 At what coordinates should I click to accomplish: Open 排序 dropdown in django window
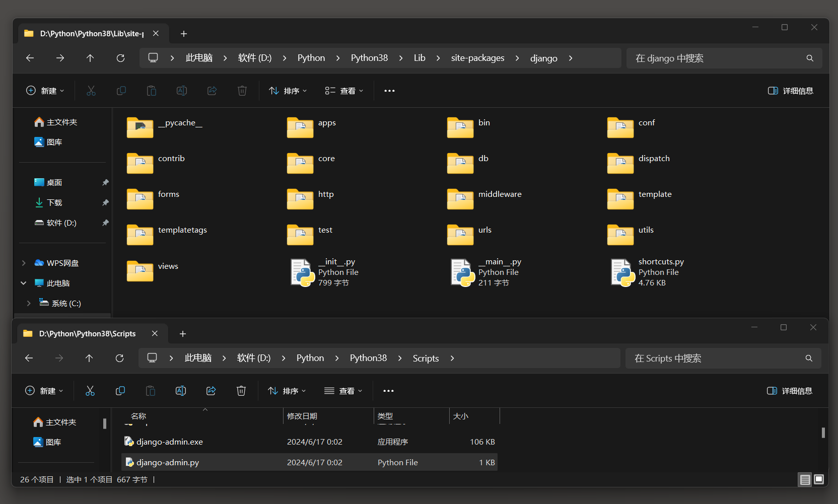[288, 91]
